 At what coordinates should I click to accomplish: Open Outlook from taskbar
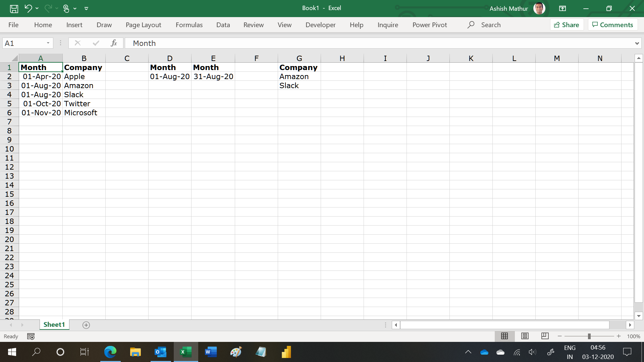click(161, 352)
